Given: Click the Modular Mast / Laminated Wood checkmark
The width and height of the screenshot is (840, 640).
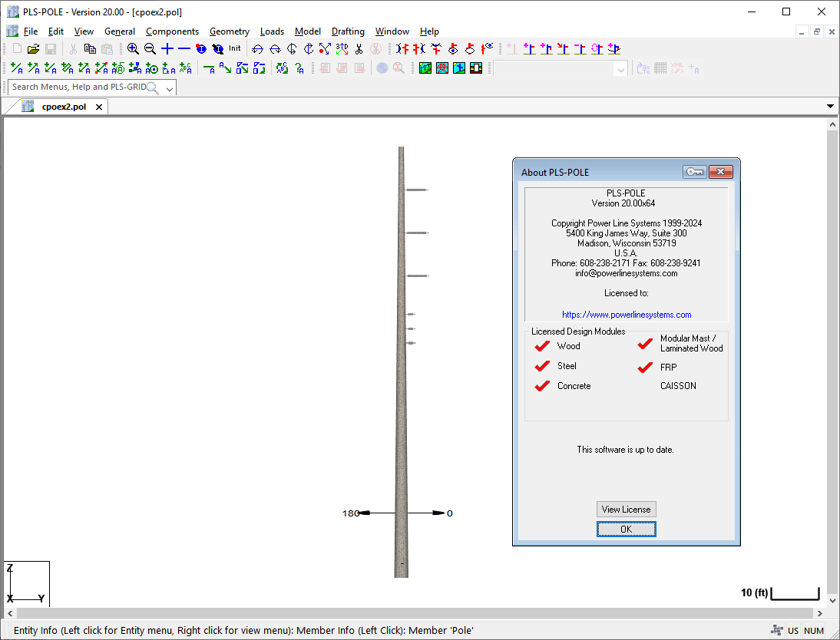Looking at the screenshot, I should tap(645, 343).
